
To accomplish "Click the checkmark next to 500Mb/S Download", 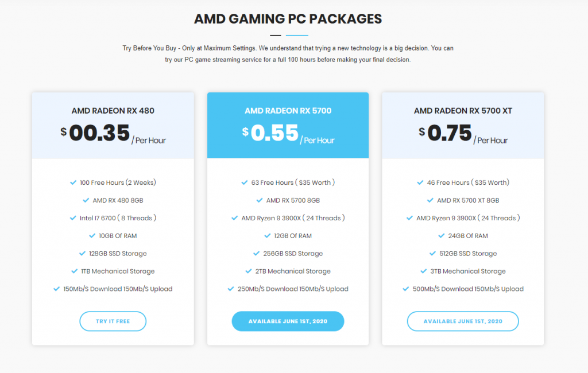I will pyautogui.click(x=406, y=289).
